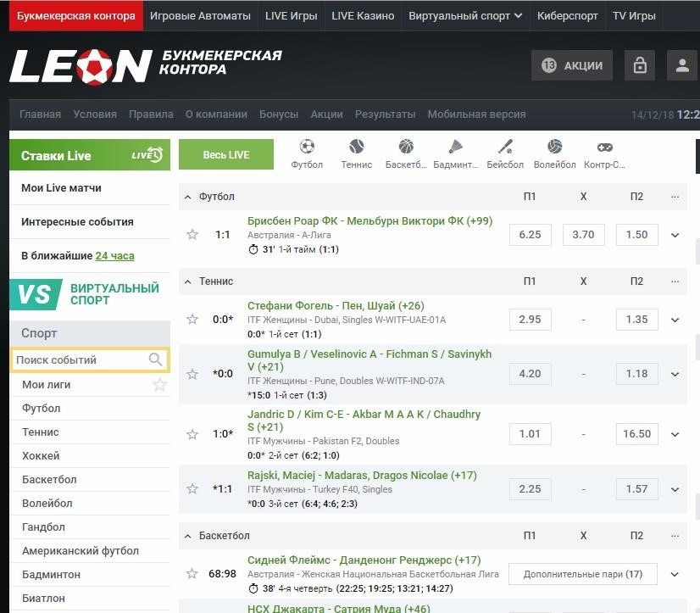
Task: Expand markets for Brisbane Roar match
Action: (675, 235)
